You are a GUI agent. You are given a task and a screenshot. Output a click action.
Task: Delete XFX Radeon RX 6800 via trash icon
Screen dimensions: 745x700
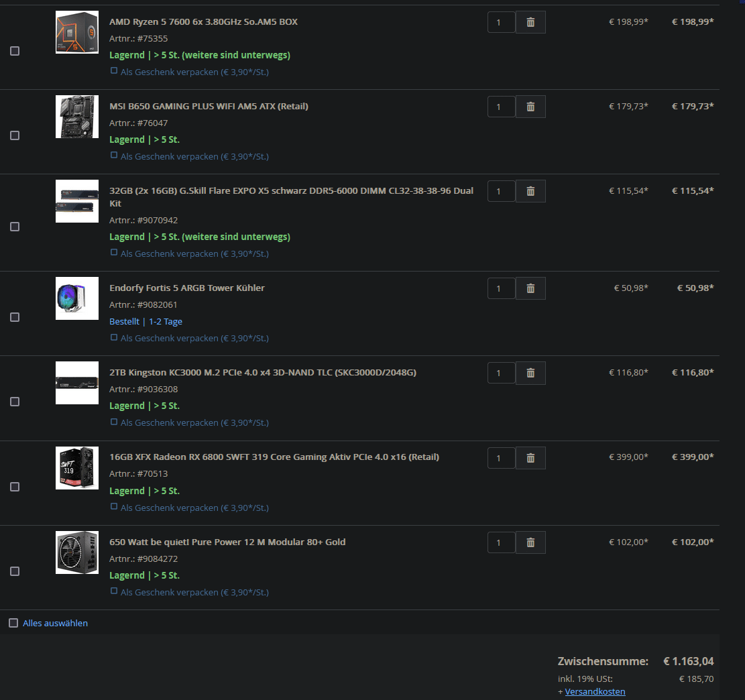[530, 458]
